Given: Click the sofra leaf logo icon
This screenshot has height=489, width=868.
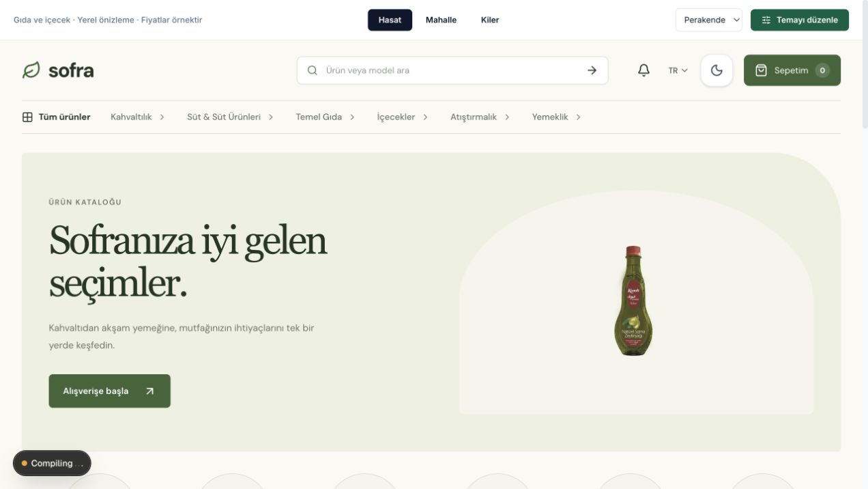Looking at the screenshot, I should tap(31, 70).
